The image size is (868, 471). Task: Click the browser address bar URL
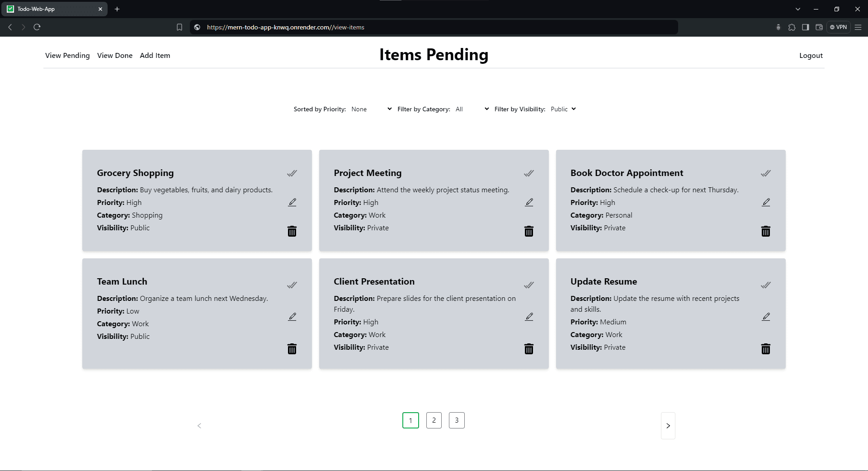point(285,27)
